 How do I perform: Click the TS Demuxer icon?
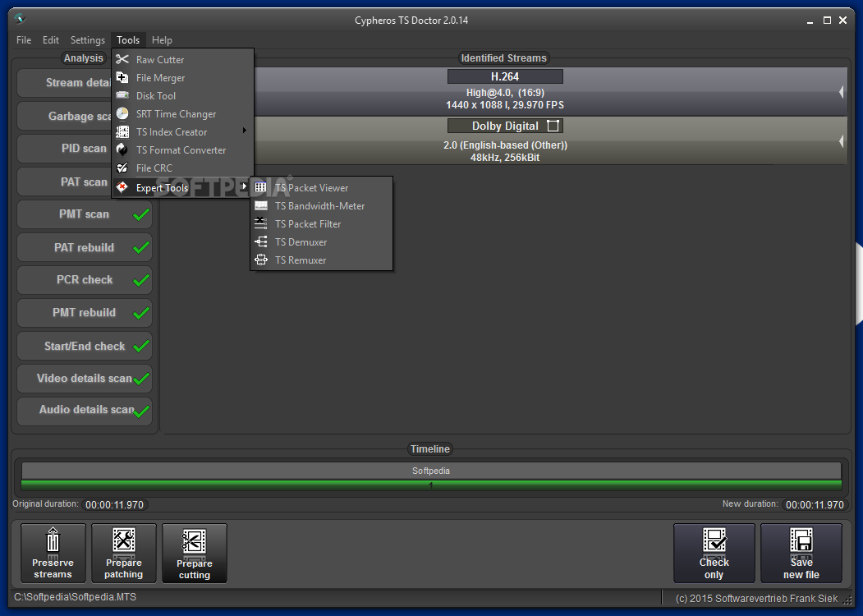[x=261, y=241]
